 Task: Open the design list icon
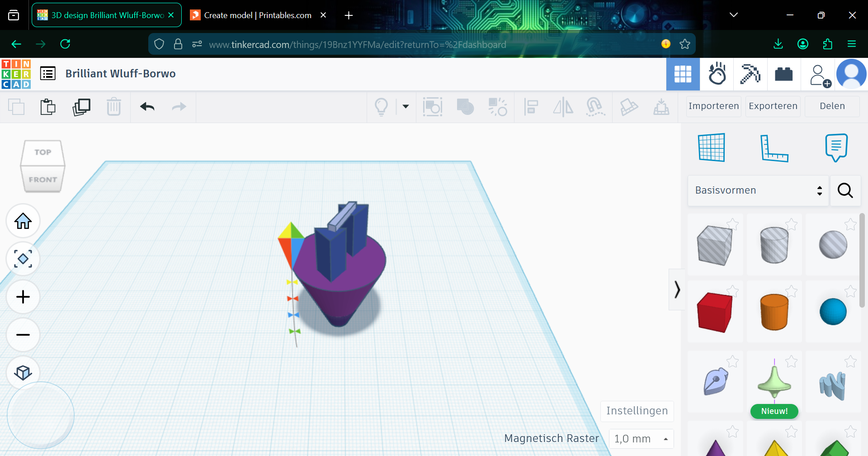(48, 73)
